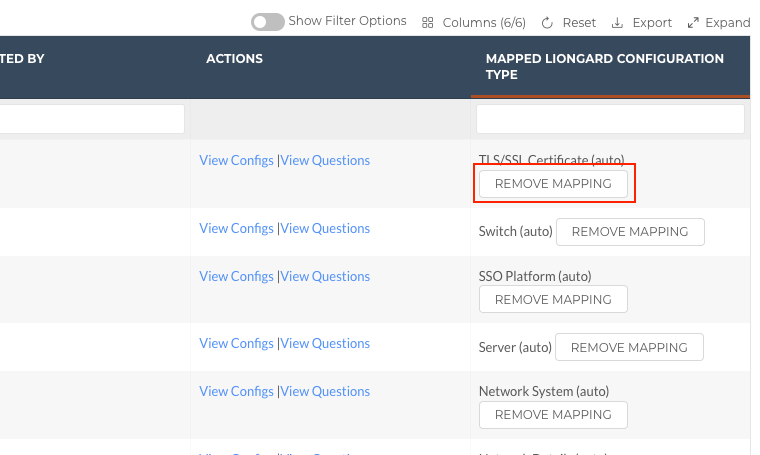Open View Configs in Server row

(236, 343)
